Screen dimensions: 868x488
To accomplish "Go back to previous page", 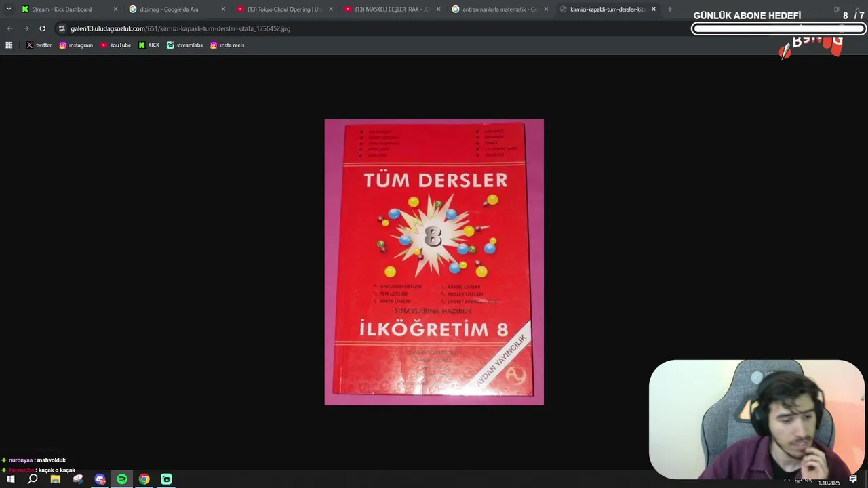I will tap(9, 28).
